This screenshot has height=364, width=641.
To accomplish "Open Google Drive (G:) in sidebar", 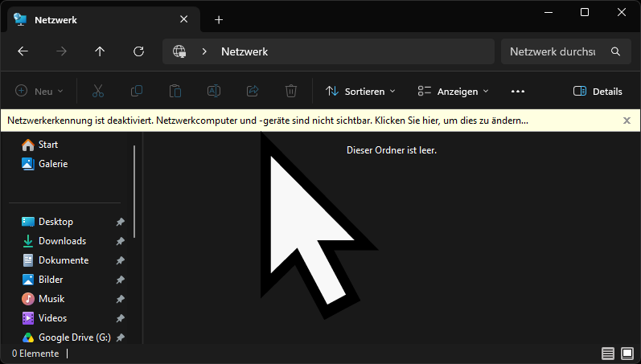I will pyautogui.click(x=66, y=337).
